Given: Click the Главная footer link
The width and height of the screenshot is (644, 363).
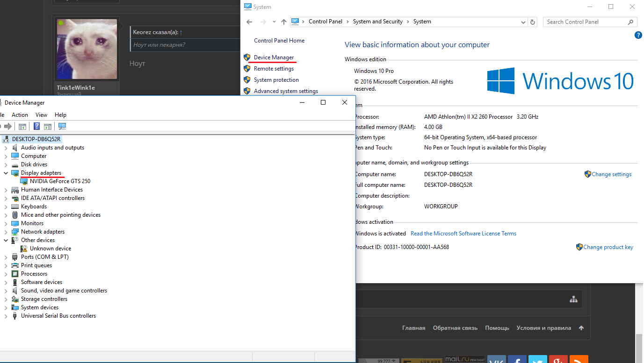Looking at the screenshot, I should pyautogui.click(x=414, y=328).
